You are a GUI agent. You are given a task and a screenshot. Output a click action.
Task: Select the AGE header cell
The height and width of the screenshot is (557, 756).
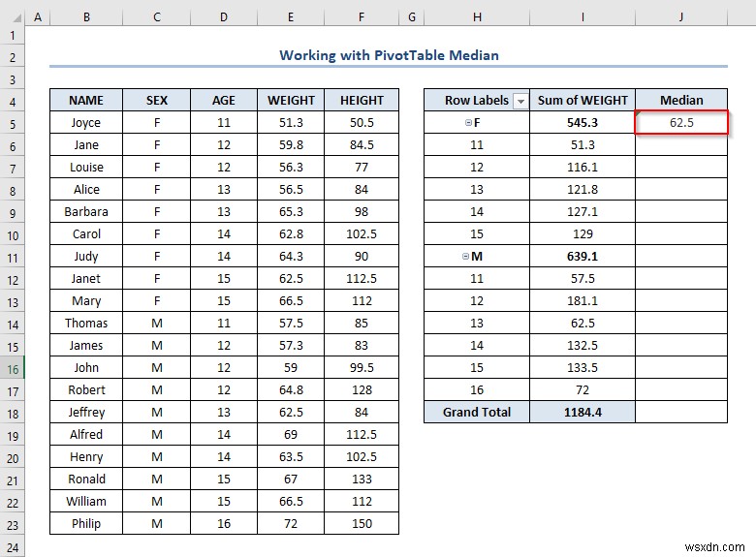(224, 100)
